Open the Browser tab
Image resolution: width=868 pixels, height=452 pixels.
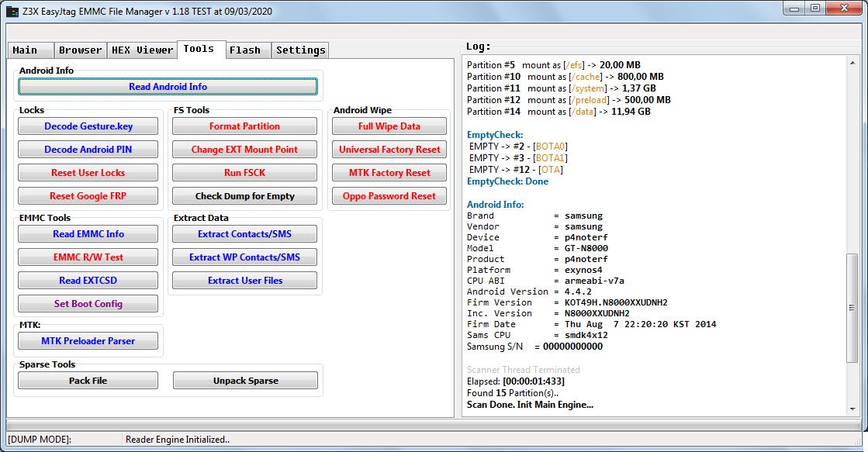(x=80, y=50)
